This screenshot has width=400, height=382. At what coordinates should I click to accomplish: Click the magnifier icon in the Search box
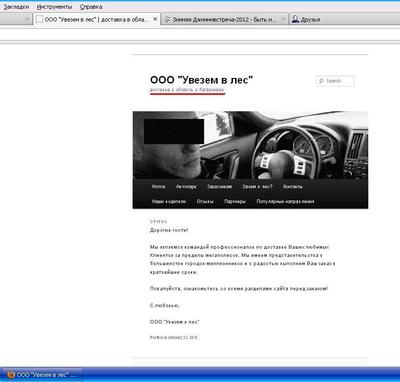(x=321, y=81)
